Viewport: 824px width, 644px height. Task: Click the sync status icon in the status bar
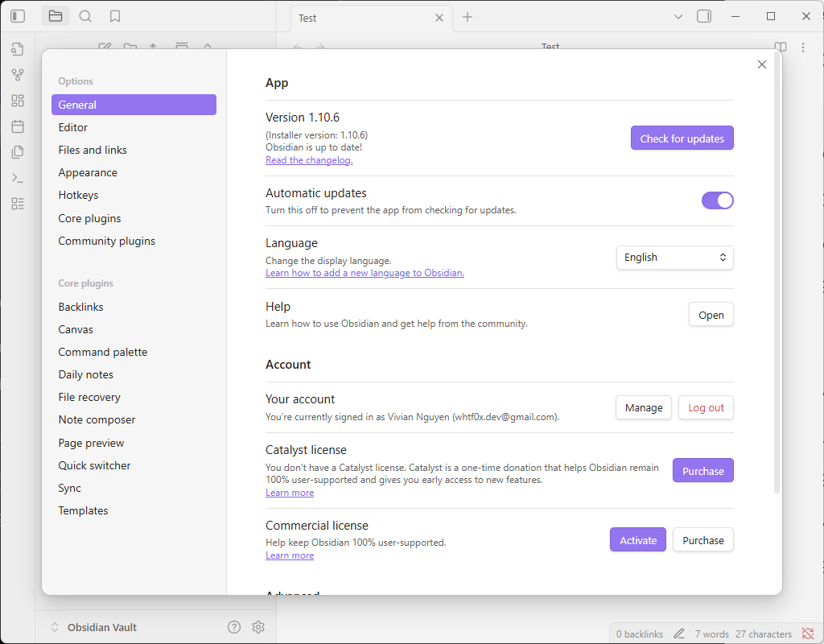tap(808, 634)
